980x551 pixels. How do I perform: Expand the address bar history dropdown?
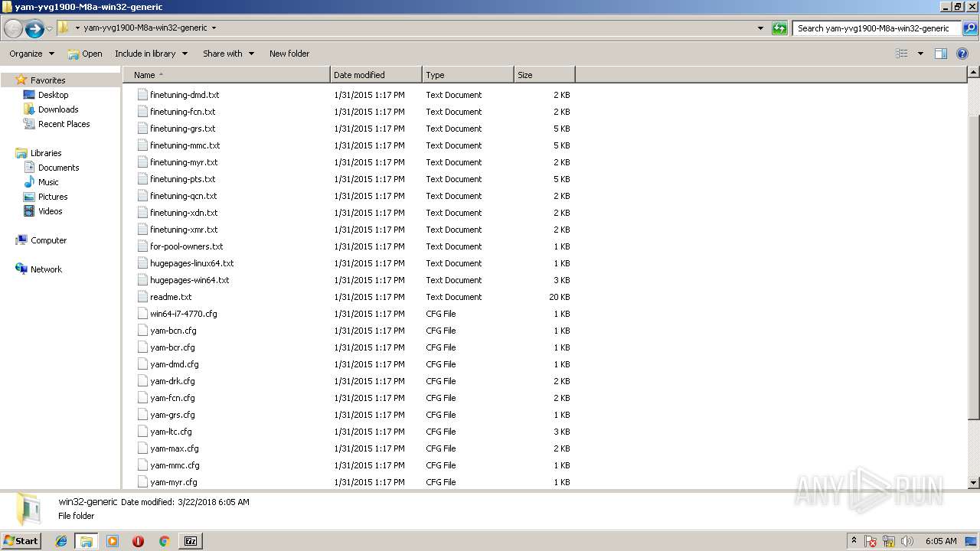tap(760, 28)
